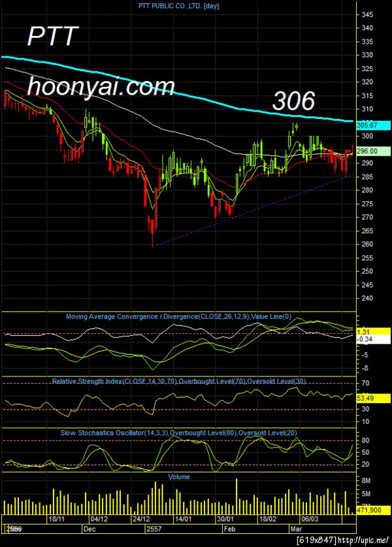This screenshot has width=392, height=547.
Task: Click the 8M volume axis label
Action: pyautogui.click(x=366, y=481)
